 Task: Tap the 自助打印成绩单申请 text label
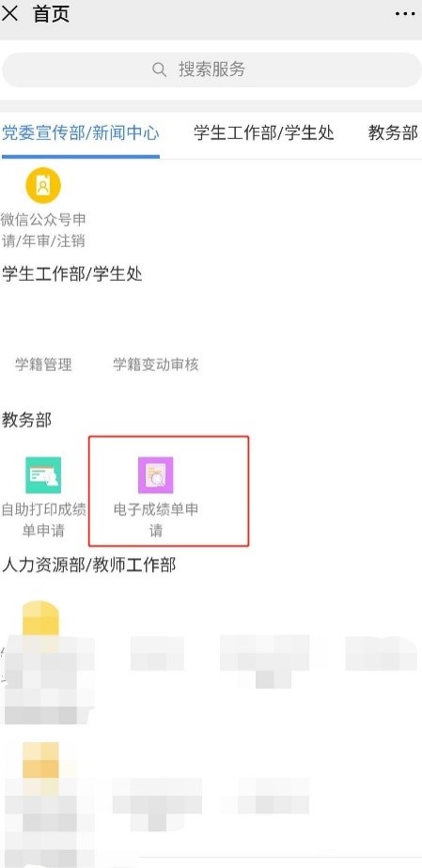[43, 519]
